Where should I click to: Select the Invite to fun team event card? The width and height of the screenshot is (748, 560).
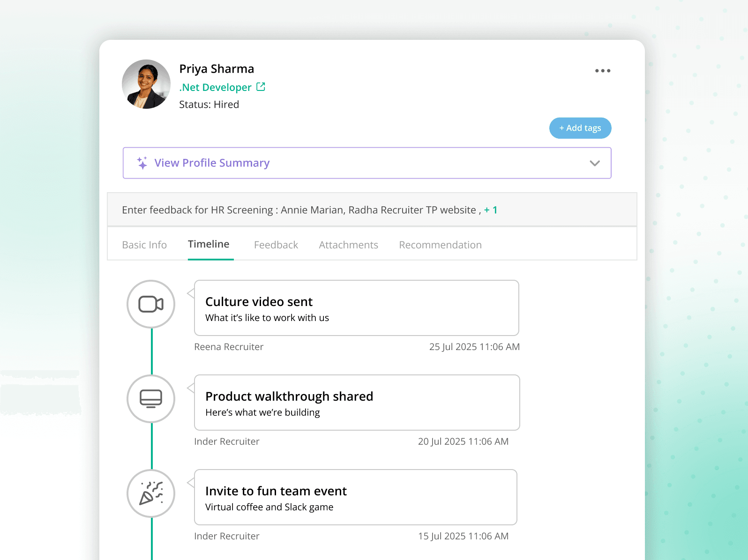356,497
